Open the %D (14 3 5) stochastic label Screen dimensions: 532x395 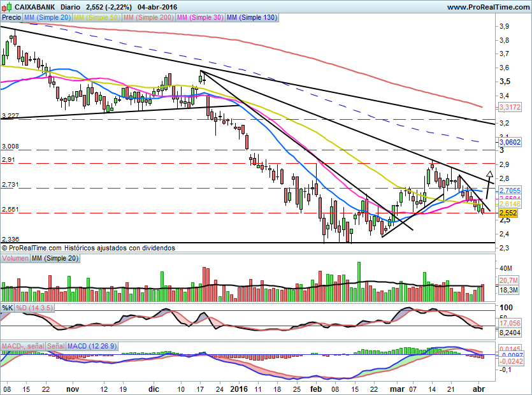click(34, 308)
